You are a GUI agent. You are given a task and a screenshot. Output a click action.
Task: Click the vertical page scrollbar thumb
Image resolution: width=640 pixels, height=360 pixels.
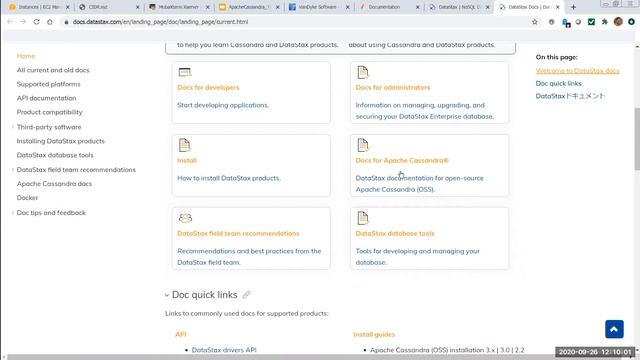click(637, 139)
